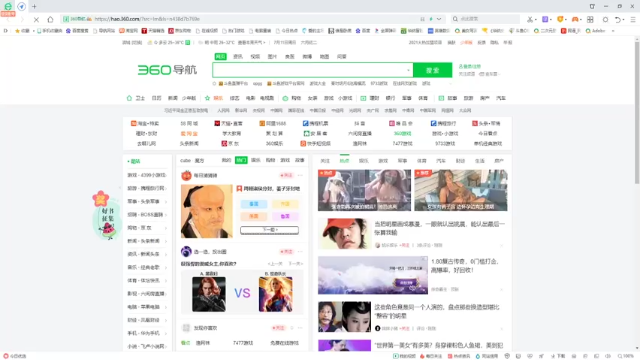
Task: Click the zoom 100% status bar control
Action: click(x=626, y=356)
